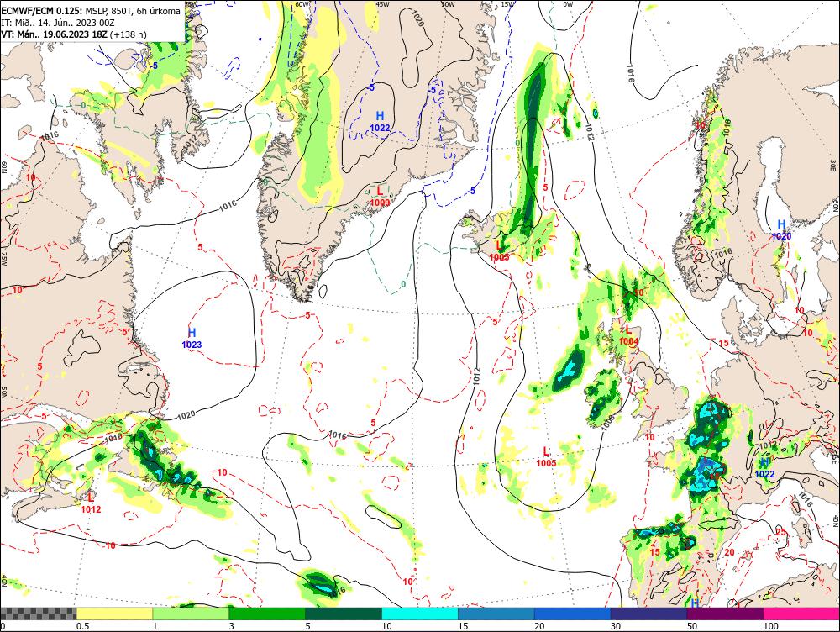Click the cyan 10–15 legend swatch
This screenshot has height=632, width=840.
pyautogui.click(x=420, y=614)
